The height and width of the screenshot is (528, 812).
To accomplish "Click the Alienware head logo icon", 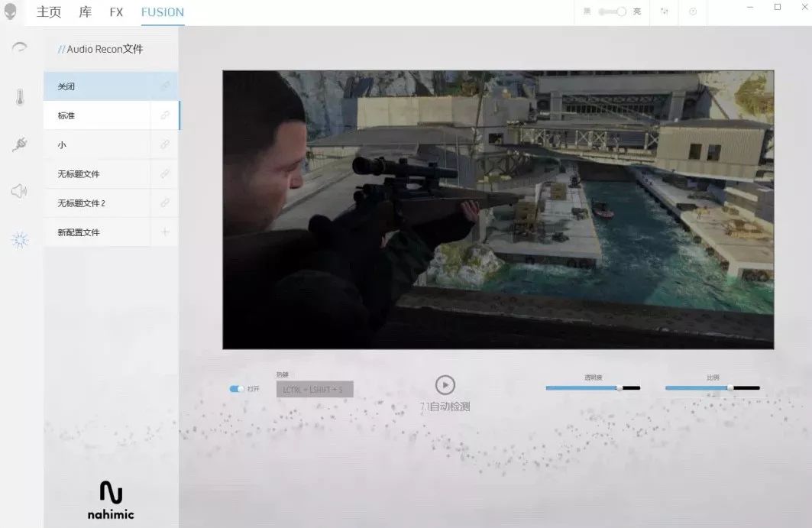I will click(11, 11).
